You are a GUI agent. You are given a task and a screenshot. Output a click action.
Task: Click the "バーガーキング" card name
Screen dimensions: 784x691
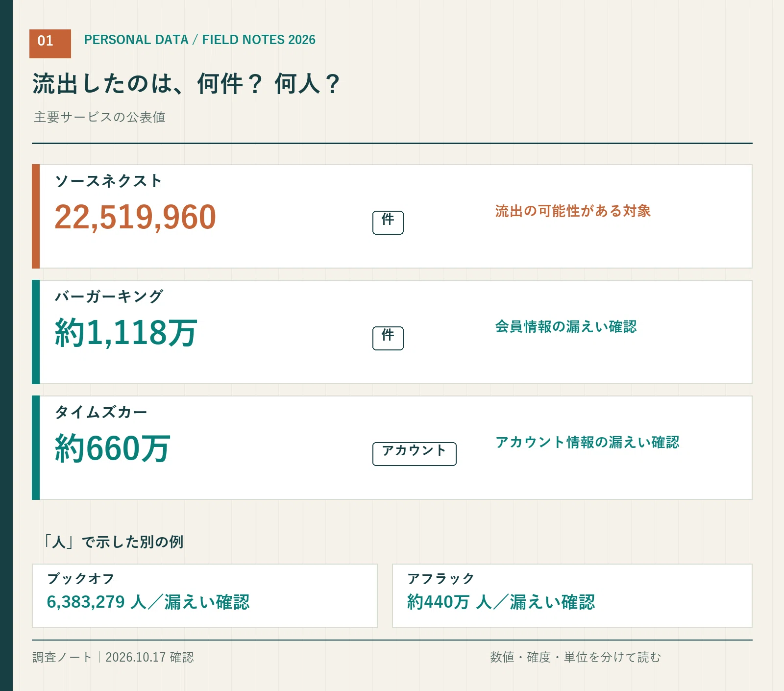pos(109,296)
